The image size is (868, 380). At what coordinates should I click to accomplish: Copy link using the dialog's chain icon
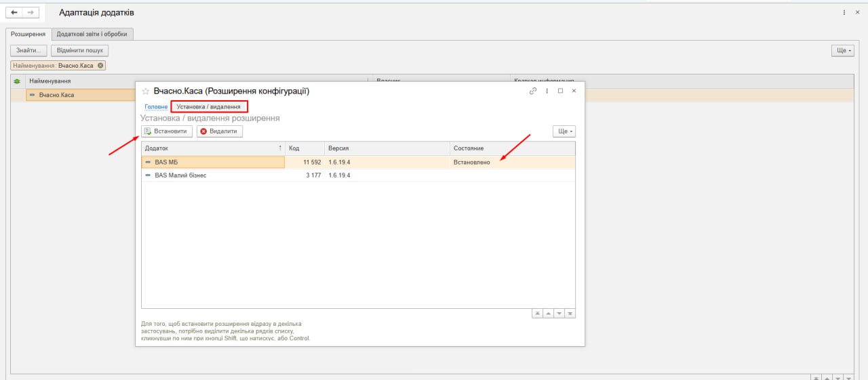533,91
